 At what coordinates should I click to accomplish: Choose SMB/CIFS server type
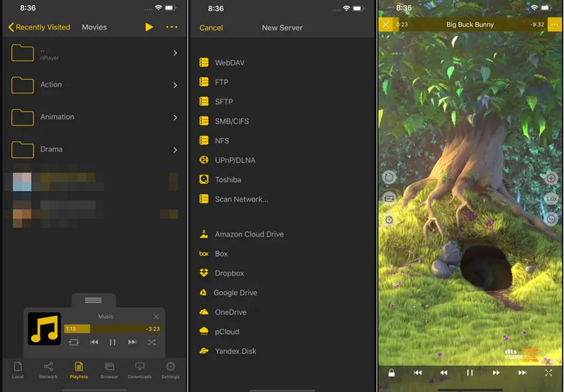283,121
